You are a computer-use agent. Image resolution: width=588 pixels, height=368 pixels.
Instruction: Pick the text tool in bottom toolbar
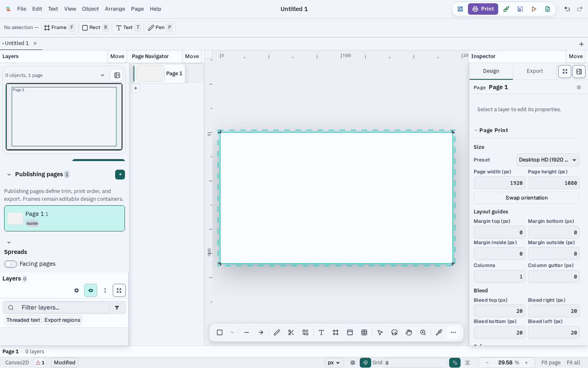click(321, 332)
